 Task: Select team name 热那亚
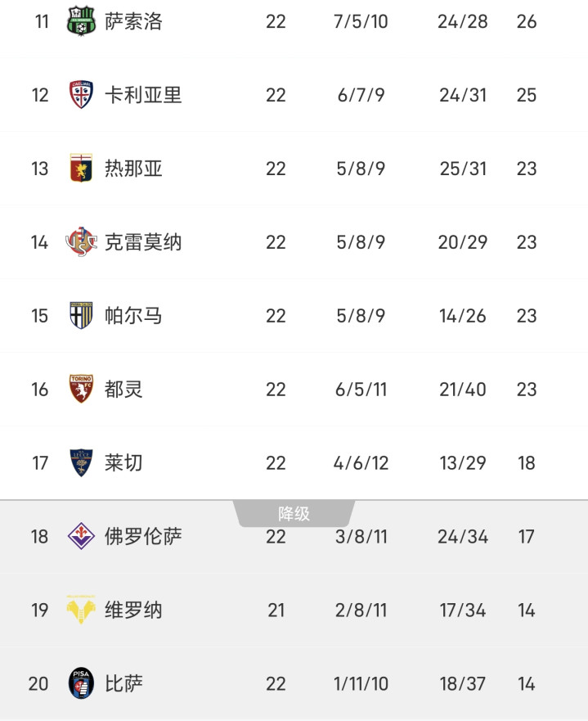(133, 169)
